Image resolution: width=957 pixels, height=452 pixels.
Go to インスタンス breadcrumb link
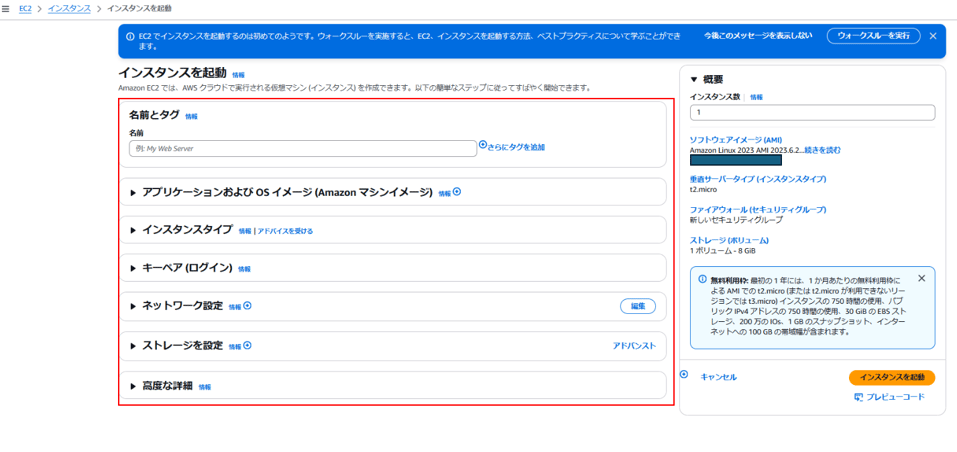[69, 9]
